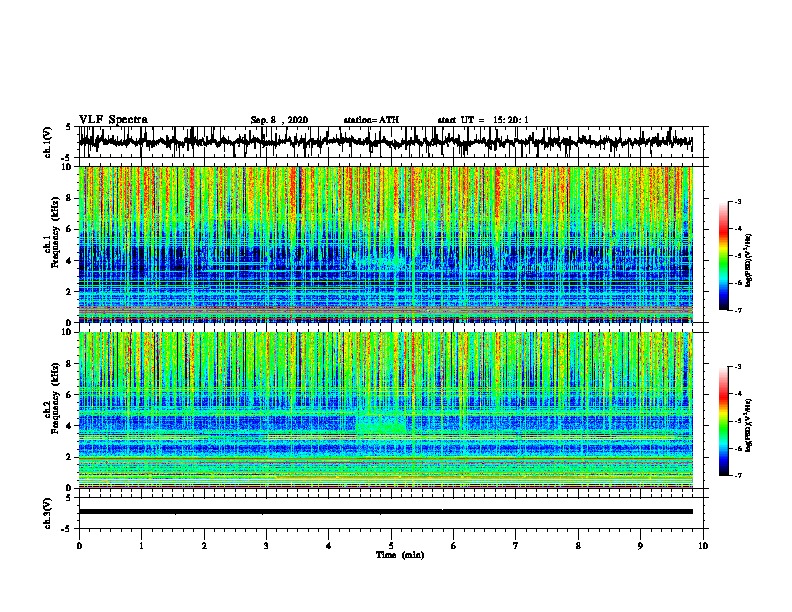This screenshot has width=792, height=612.
Task: Click the ch.2 spectrogram panel
Action: [x=385, y=410]
